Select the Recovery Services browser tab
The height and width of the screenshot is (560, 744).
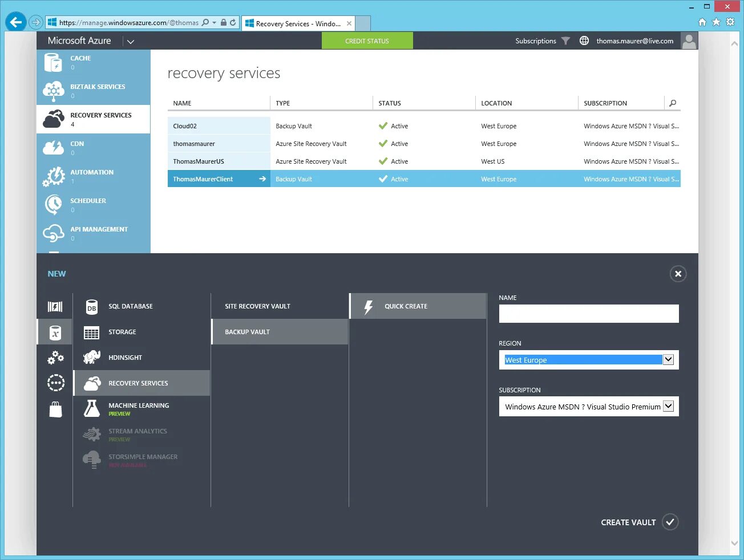coord(298,23)
